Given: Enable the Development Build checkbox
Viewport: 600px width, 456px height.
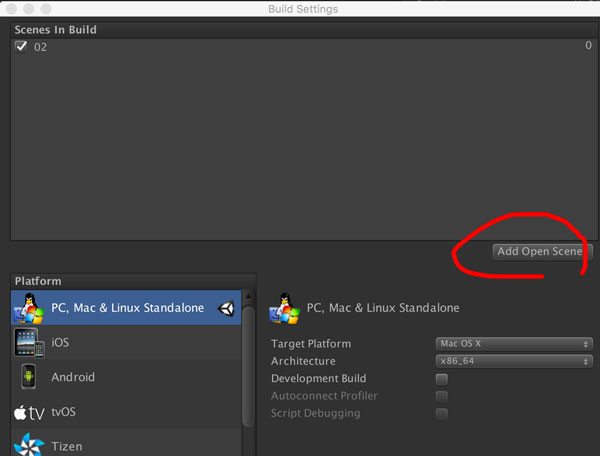Looking at the screenshot, I should pyautogui.click(x=442, y=379).
